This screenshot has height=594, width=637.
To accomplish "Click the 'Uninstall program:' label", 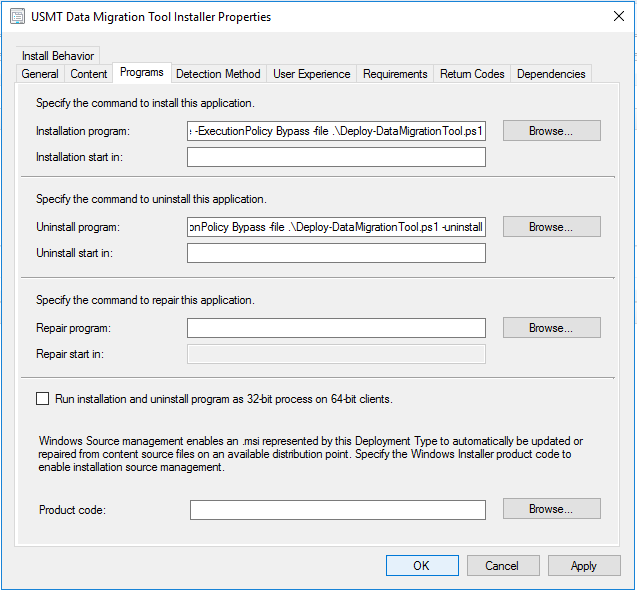I will pyautogui.click(x=78, y=227).
